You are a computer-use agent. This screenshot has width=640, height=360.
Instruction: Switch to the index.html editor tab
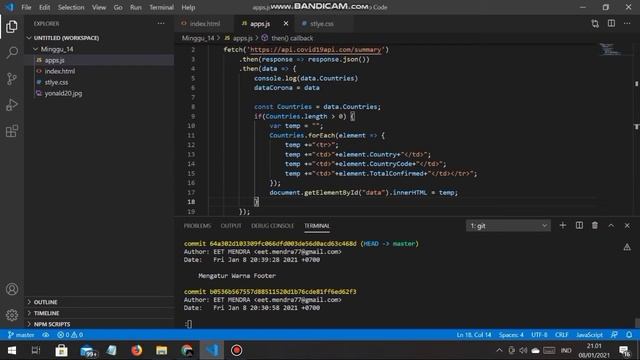[204, 24]
